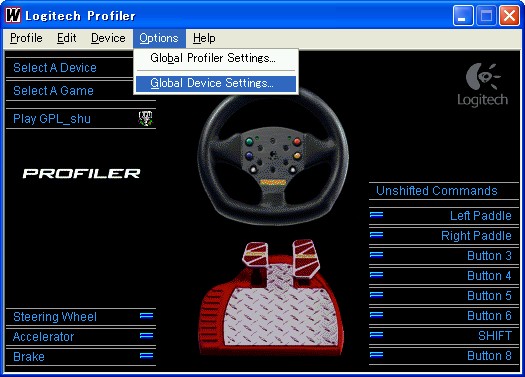Open the Profile menu
This screenshot has height=377, width=525.
(26, 38)
